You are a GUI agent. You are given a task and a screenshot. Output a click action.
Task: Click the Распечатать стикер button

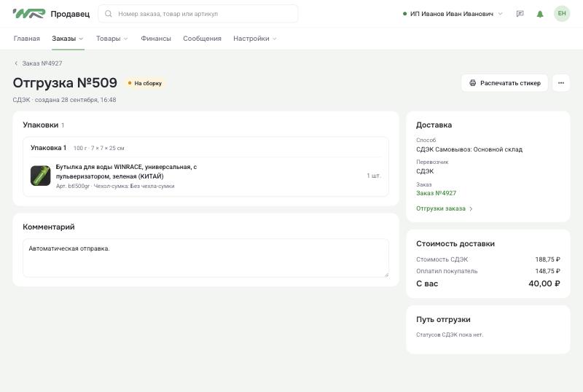[504, 83]
